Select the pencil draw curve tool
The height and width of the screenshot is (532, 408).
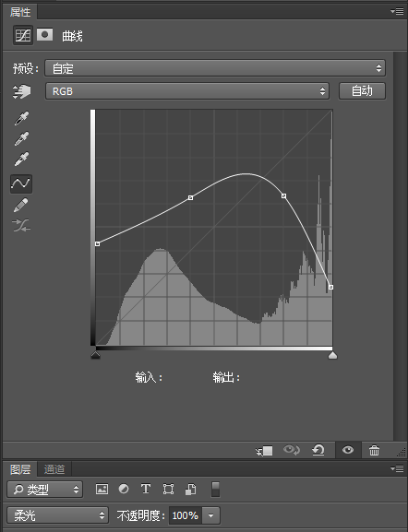click(21, 205)
